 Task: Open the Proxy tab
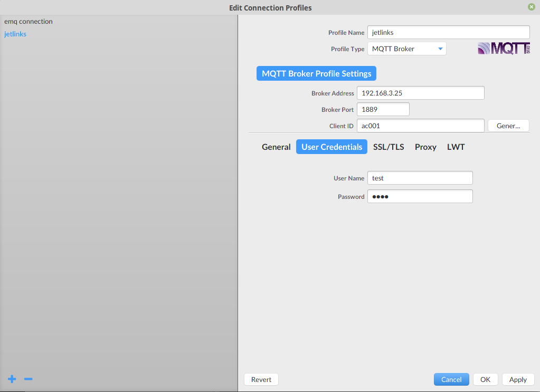425,147
